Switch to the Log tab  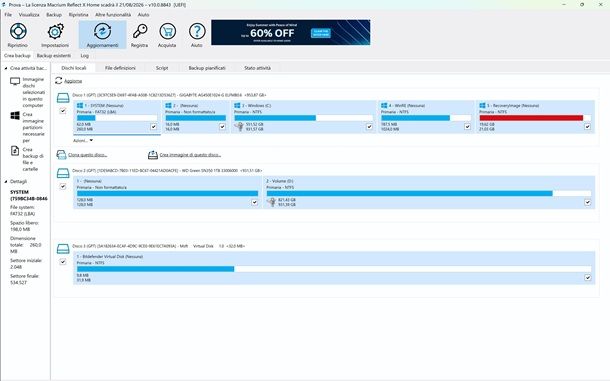click(85, 56)
